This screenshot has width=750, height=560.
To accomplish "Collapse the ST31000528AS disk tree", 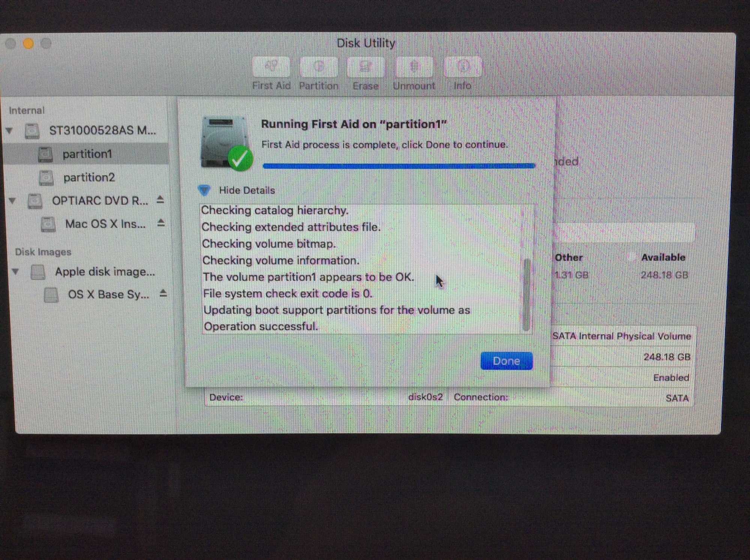I will (10, 130).
